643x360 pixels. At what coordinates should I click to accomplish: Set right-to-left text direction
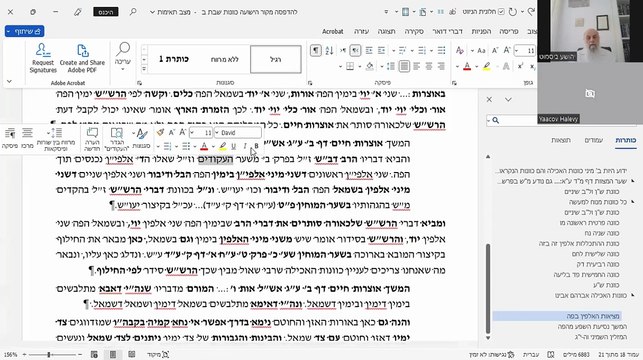[x=356, y=50]
